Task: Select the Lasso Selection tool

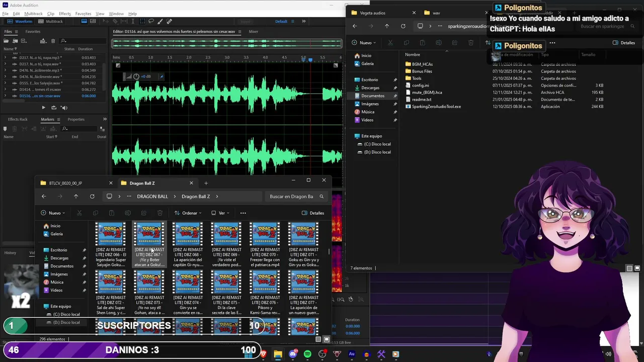Action: (151, 21)
